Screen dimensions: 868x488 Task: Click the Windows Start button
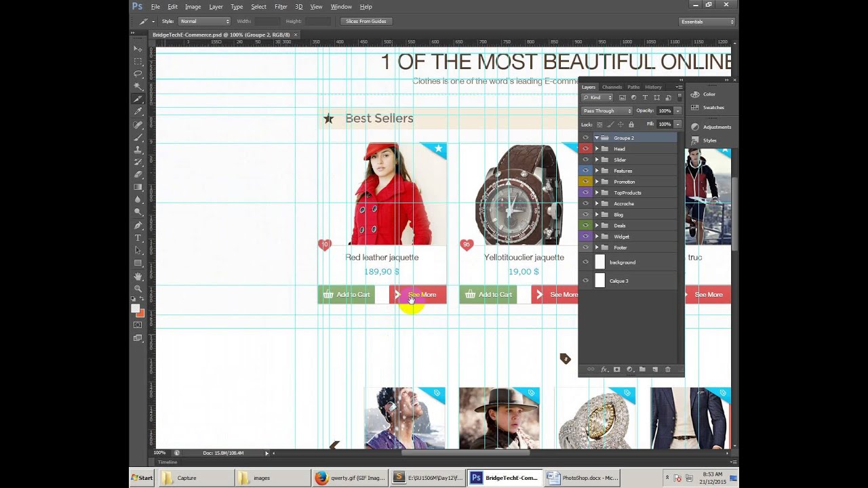point(142,478)
